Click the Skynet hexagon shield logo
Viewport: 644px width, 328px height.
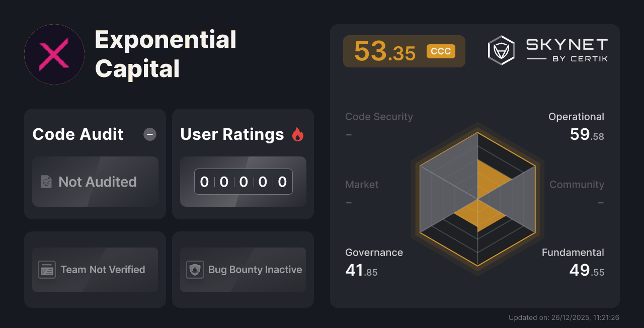[500, 50]
